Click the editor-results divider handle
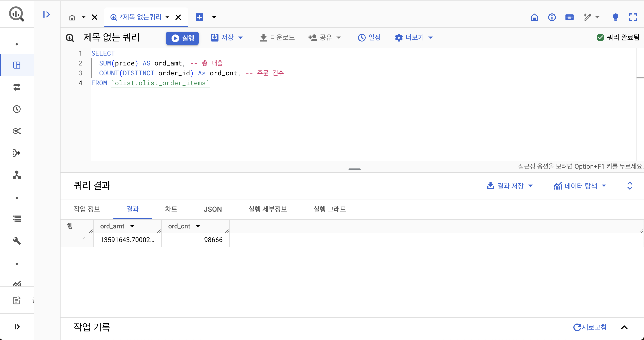Screen dimensions: 644x340 354,170
